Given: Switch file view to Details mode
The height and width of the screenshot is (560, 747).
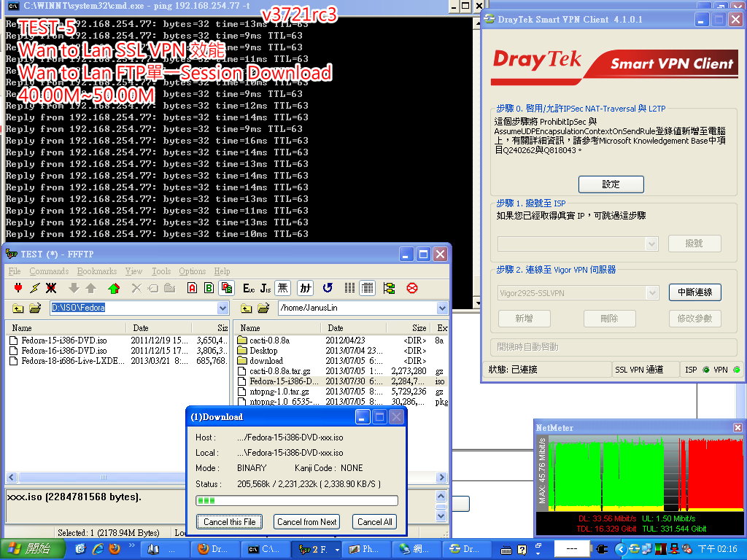Looking at the screenshot, I should [x=367, y=288].
